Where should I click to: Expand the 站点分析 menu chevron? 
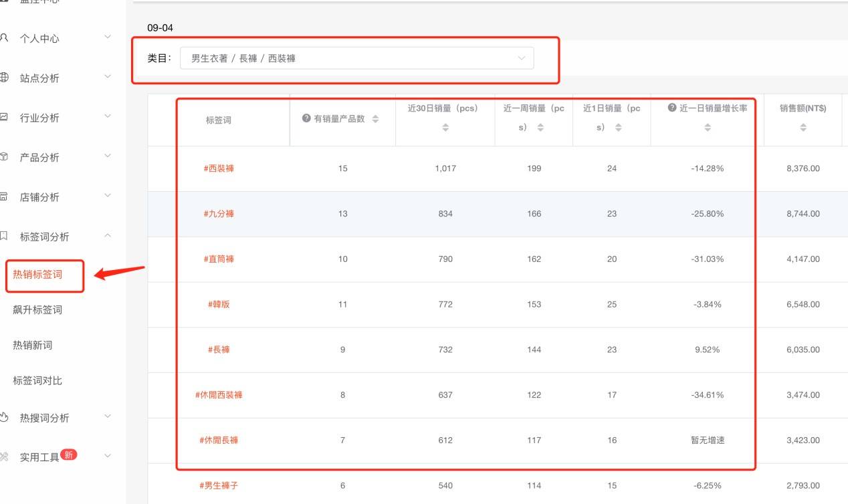(108, 77)
